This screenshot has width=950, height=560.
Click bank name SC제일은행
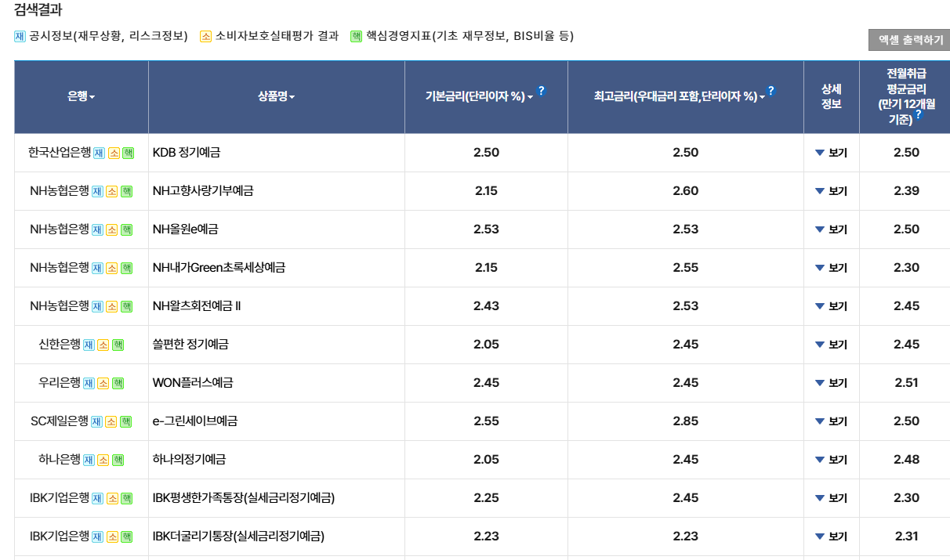[x=60, y=421]
